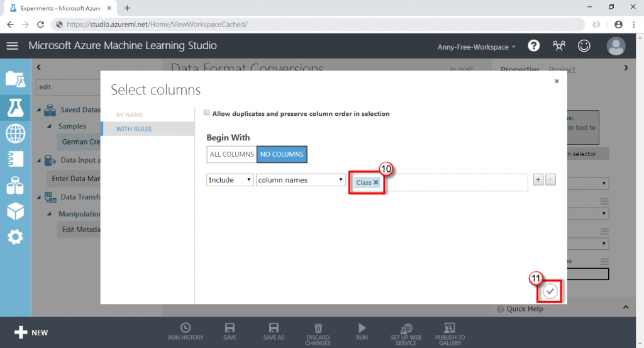This screenshot has height=348, width=644.
Task: Open the Properties tab in right pane
Action: pyautogui.click(x=520, y=69)
